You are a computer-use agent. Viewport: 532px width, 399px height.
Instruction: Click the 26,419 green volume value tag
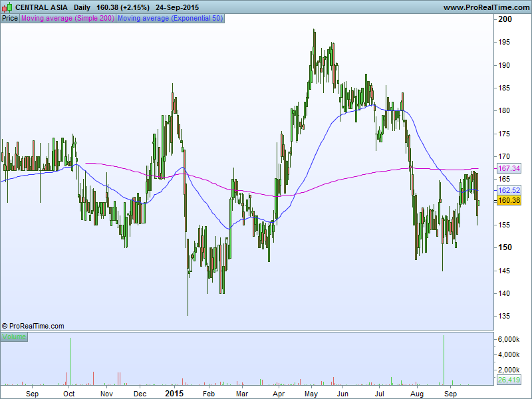click(x=508, y=380)
